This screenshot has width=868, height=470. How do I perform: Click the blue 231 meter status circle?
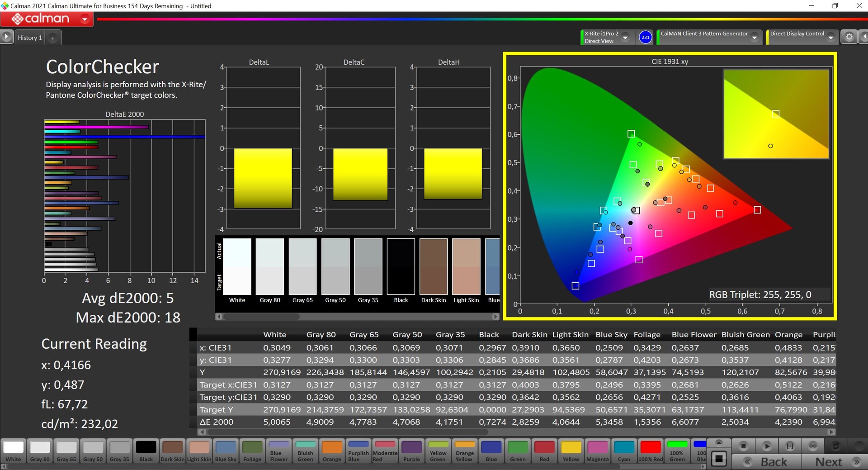click(x=645, y=37)
